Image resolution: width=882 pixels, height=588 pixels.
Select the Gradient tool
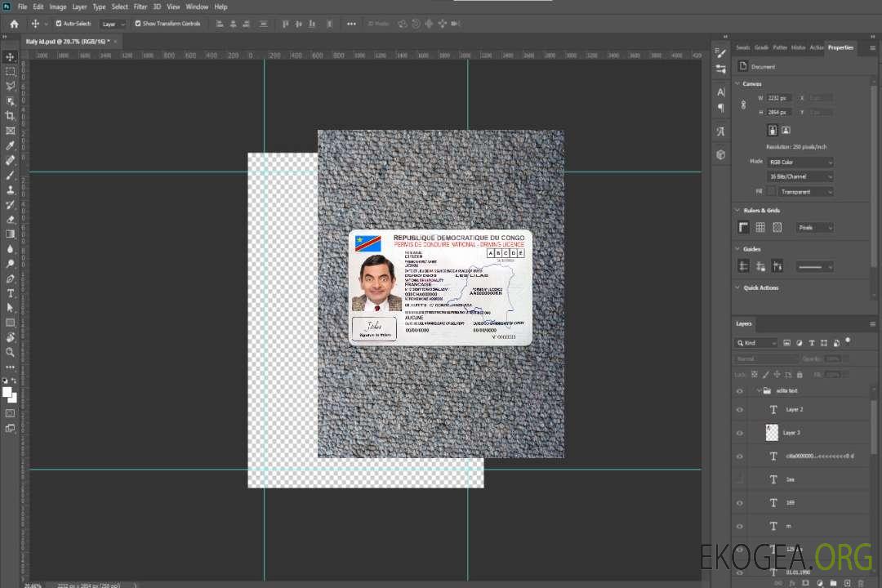(x=10, y=234)
